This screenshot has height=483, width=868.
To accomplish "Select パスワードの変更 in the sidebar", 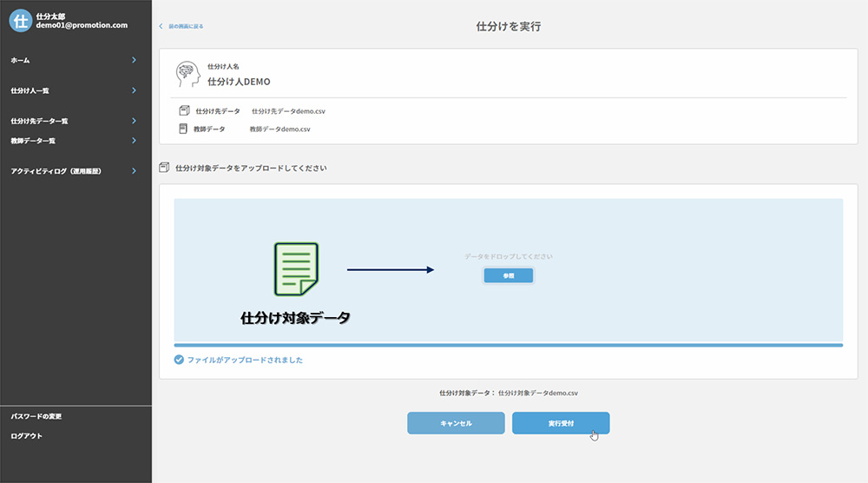I will pyautogui.click(x=36, y=416).
